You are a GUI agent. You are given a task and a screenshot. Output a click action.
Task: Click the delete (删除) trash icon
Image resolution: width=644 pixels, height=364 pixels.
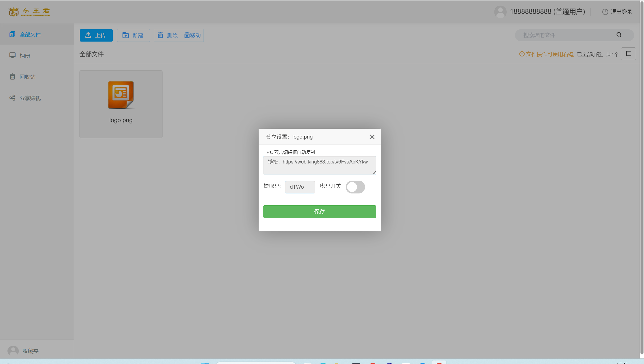(160, 35)
